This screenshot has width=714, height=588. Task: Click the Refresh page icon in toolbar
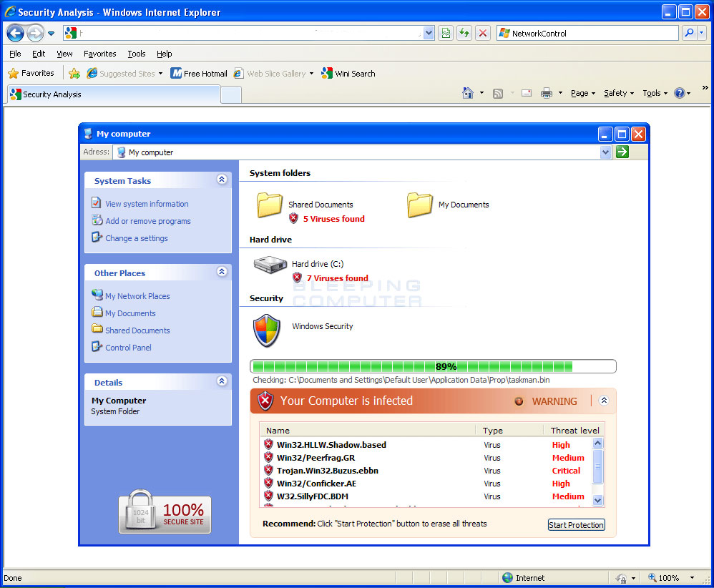(464, 33)
